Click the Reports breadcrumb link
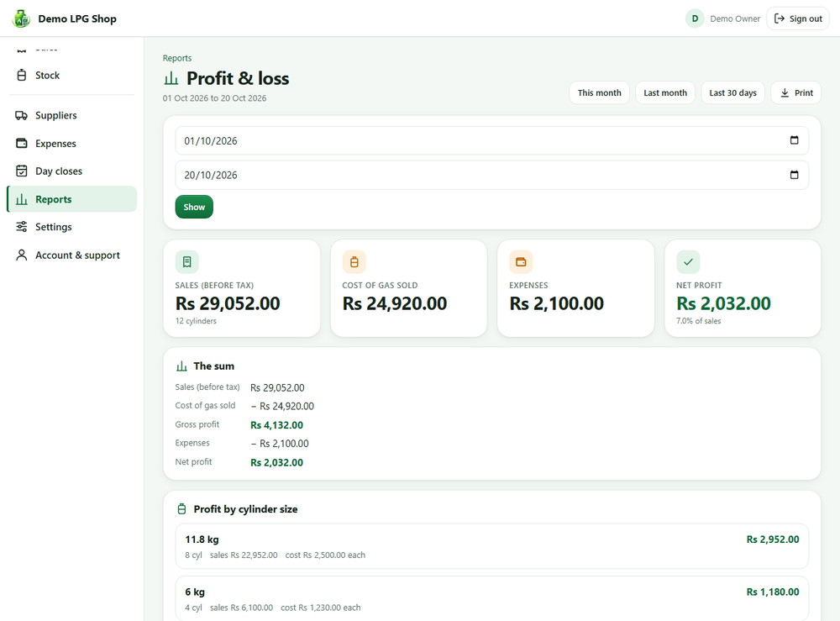This screenshot has height=621, width=840. coord(176,58)
